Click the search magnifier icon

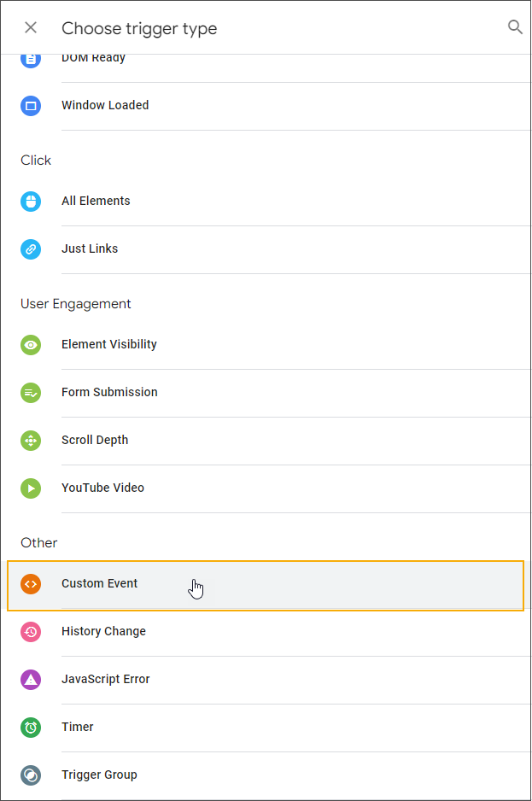pos(515,27)
